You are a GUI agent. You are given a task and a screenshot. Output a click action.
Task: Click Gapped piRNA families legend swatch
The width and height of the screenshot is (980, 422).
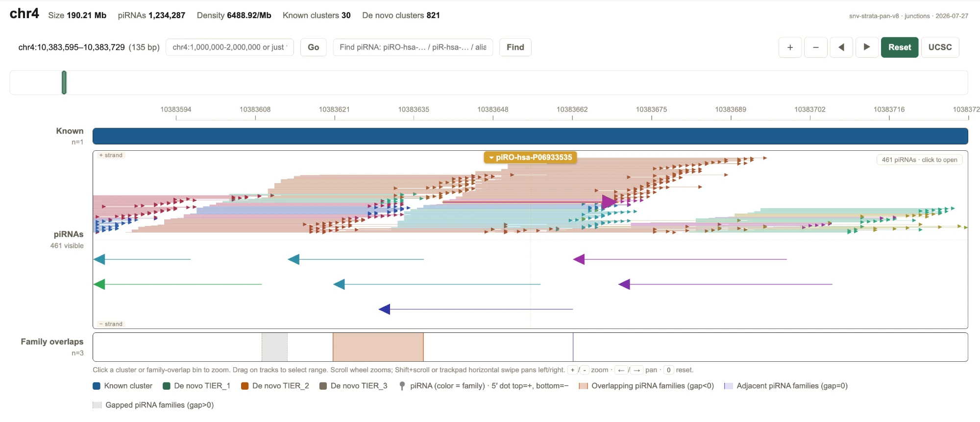pos(97,405)
